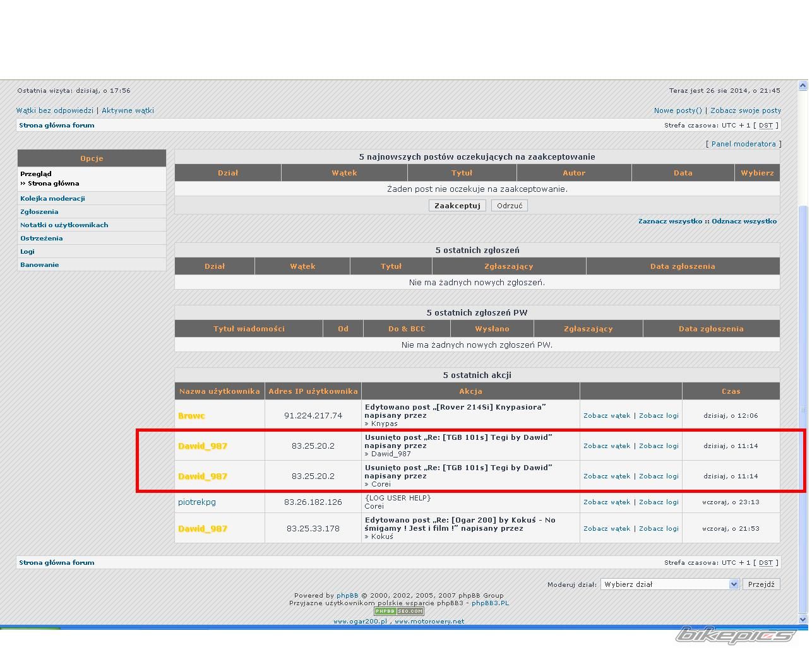Click username Browc in the actions table

click(191, 416)
